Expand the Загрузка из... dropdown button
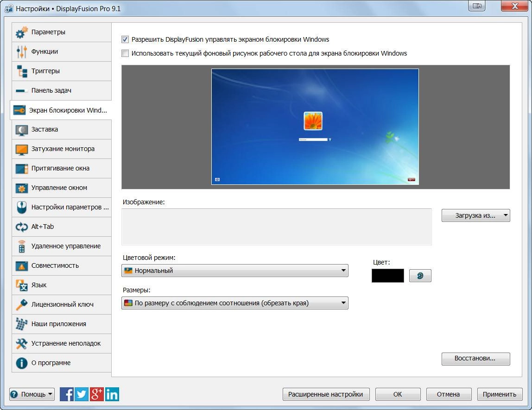 click(x=475, y=215)
